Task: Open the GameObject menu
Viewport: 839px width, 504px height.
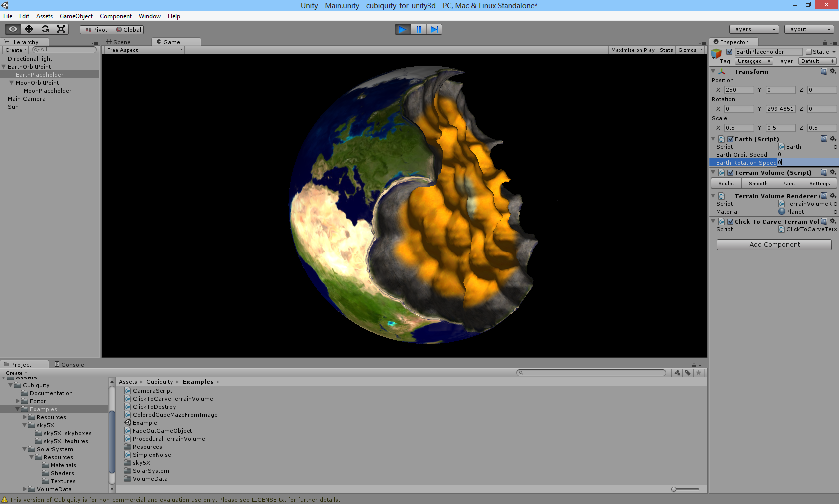Action: click(76, 16)
